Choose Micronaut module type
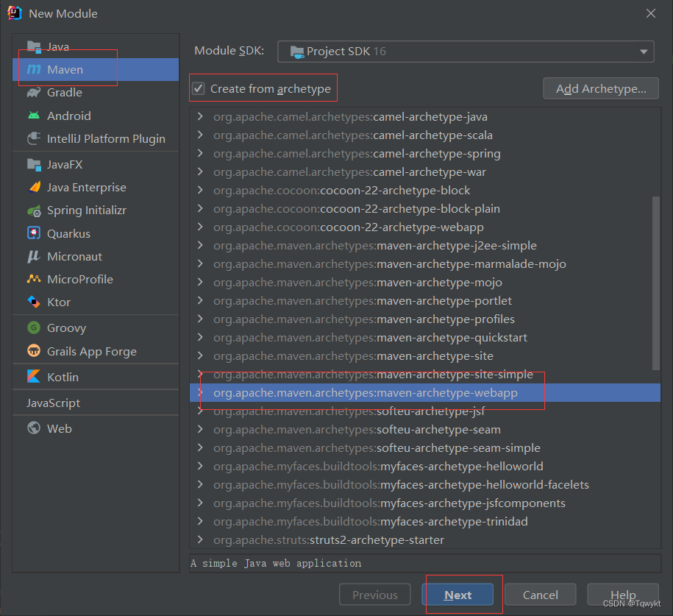 96,256
